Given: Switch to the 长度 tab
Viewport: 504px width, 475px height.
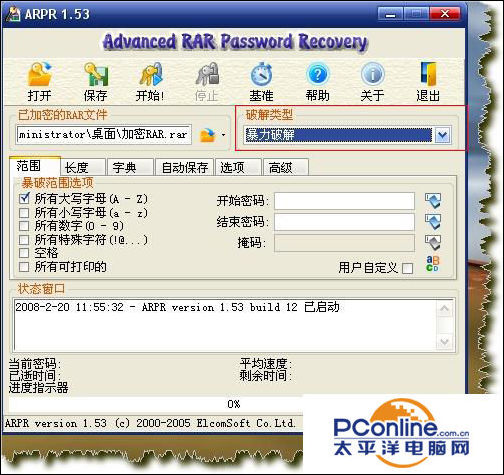Looking at the screenshot, I should pyautogui.click(x=83, y=167).
